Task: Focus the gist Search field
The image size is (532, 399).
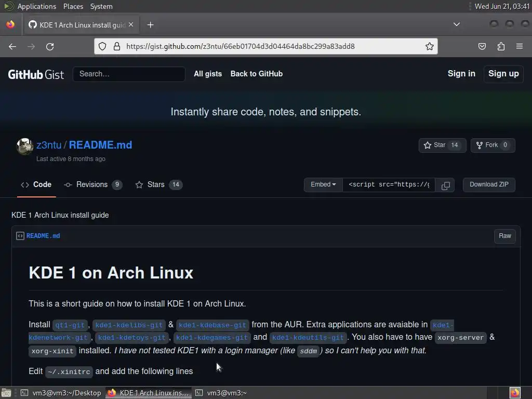Action: (x=129, y=74)
